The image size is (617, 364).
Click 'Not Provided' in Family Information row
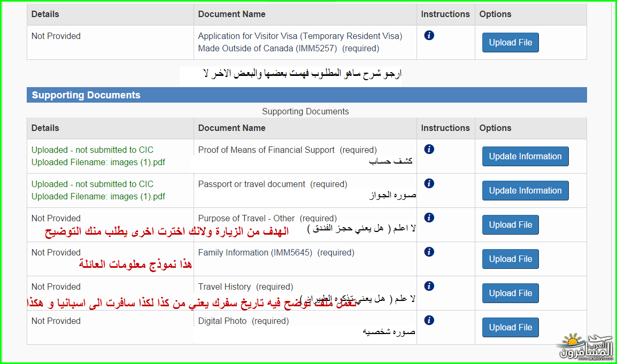[56, 253]
